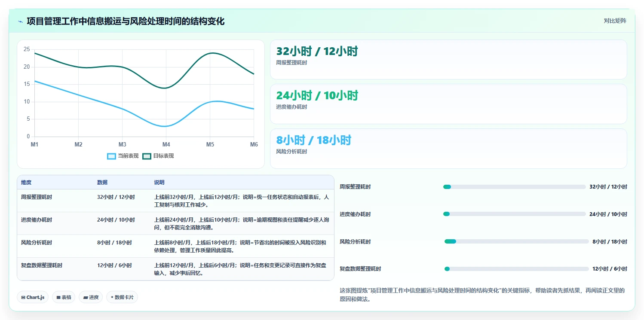644x320 pixels.
Task: Click the 进度催办耗时 label beside its progress bar
Action: click(x=355, y=214)
